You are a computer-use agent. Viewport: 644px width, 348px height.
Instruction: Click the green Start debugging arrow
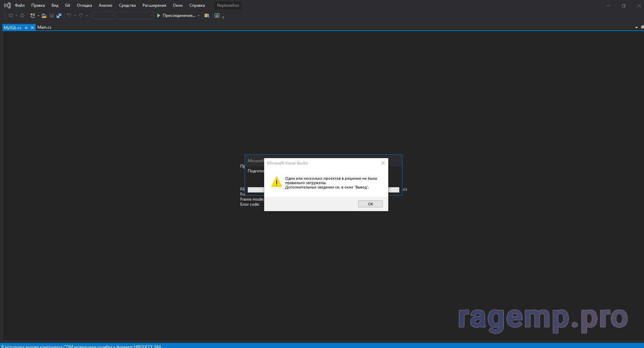[158, 16]
